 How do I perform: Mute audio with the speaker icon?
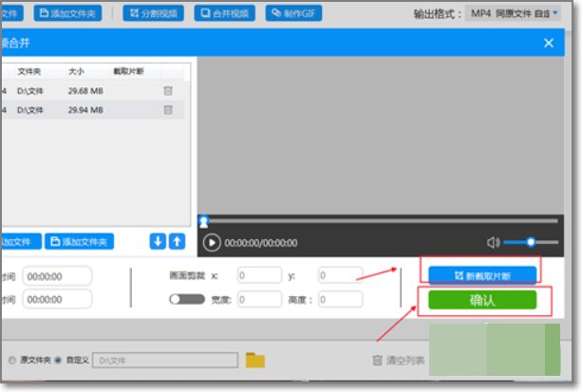click(494, 243)
